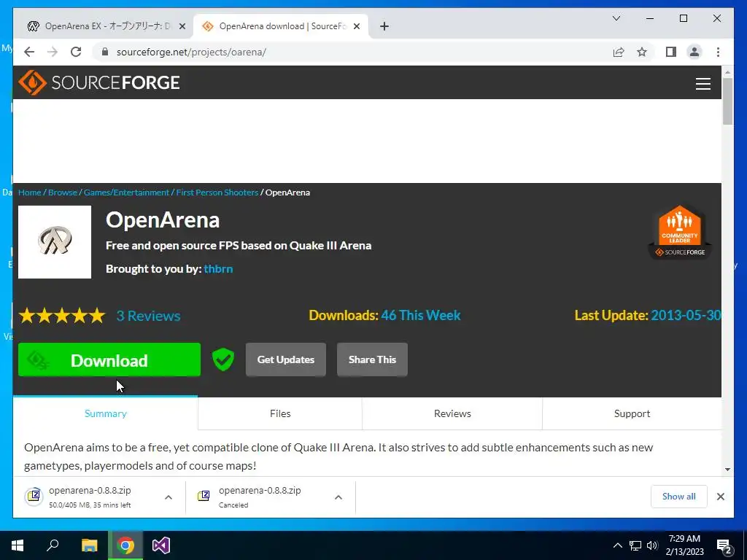The width and height of the screenshot is (747, 560).
Task: Open the notification center icon
Action: coord(724,546)
